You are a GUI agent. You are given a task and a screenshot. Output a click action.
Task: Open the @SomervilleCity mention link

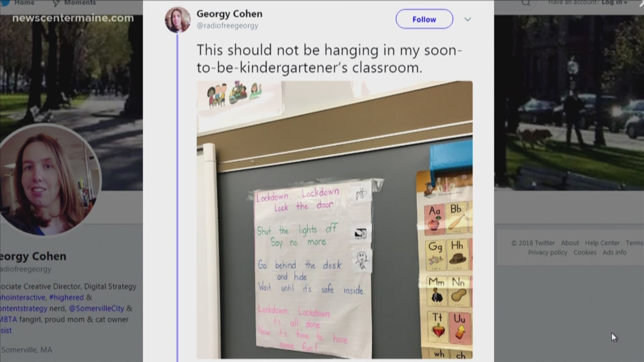(96, 308)
